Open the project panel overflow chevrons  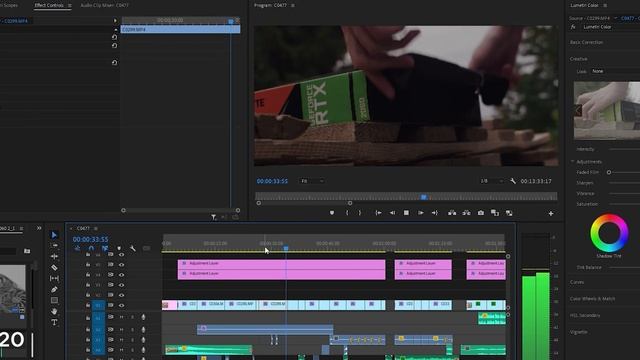tap(39, 228)
